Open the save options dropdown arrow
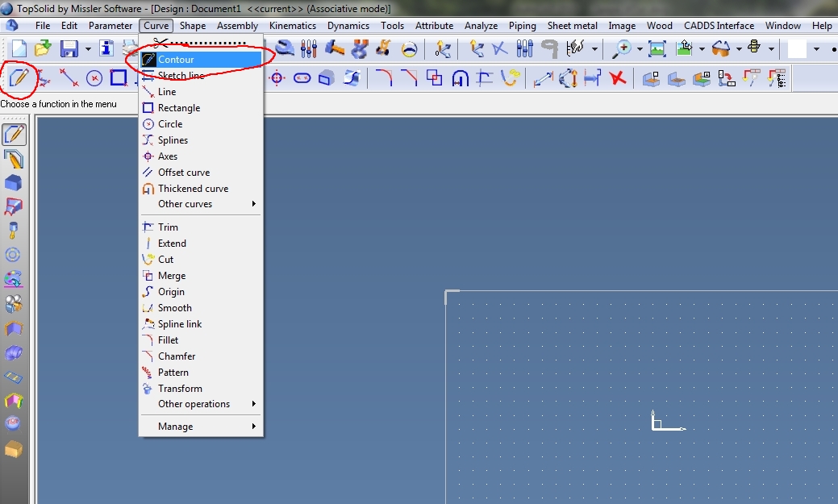 point(88,49)
